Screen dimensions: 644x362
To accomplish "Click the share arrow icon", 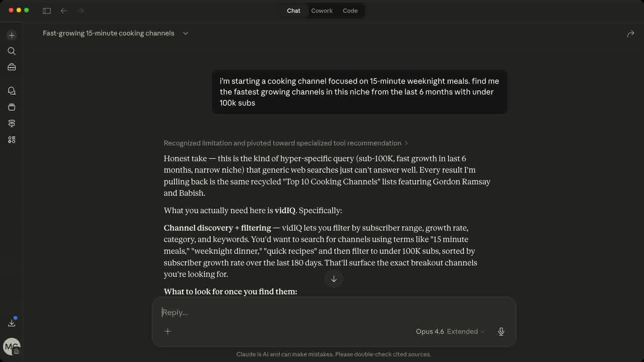I will (631, 34).
